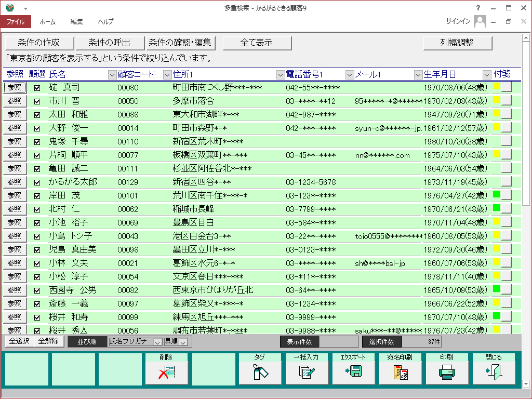Open the 編集 menu
The width and height of the screenshot is (532, 399).
tap(77, 22)
